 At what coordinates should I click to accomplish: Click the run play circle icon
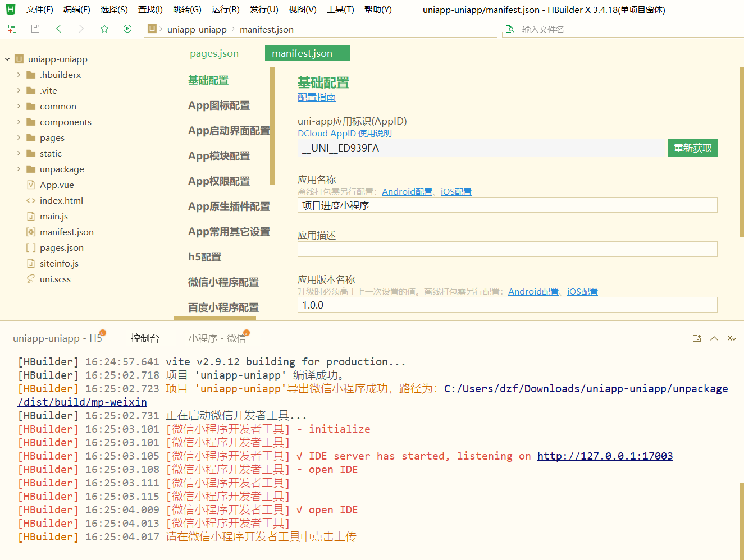[127, 29]
